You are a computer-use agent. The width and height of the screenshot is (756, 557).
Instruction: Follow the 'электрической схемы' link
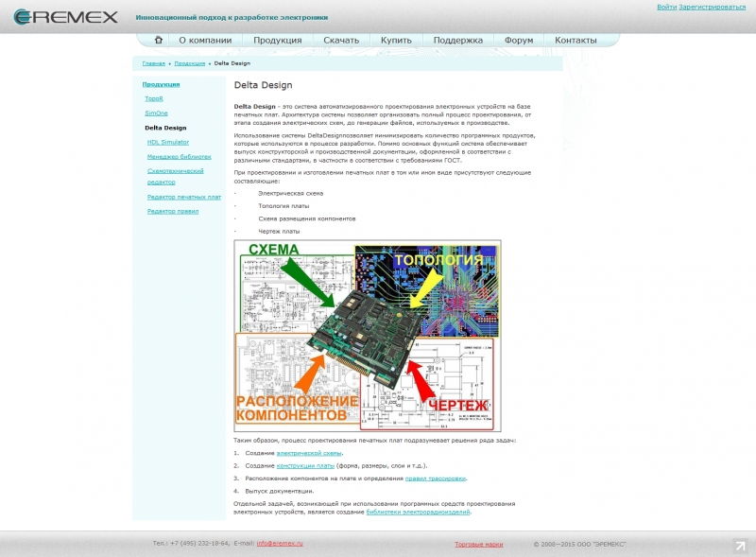pyautogui.click(x=309, y=453)
